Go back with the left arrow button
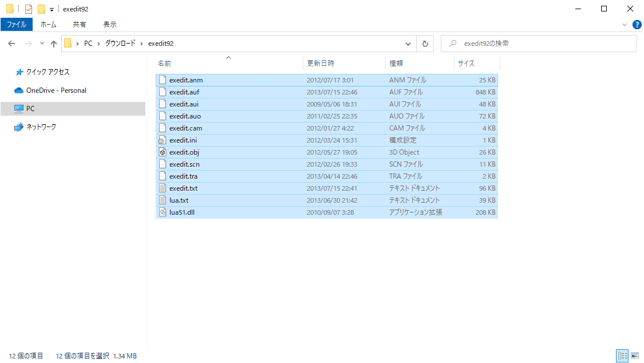The height and width of the screenshot is (363, 644). tap(11, 44)
